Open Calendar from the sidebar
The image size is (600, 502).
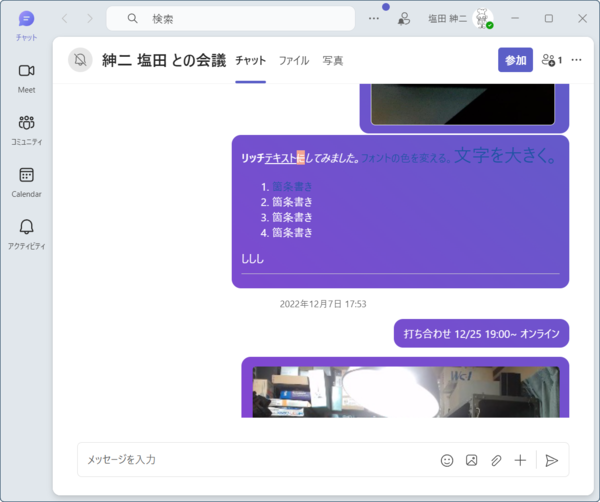[x=26, y=182]
